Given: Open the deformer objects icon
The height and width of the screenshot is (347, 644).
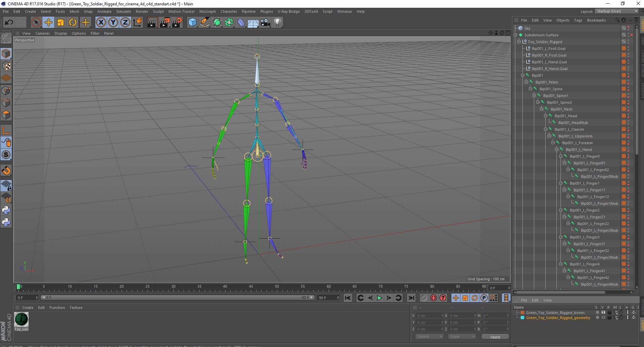Looking at the screenshot, I should [241, 23].
